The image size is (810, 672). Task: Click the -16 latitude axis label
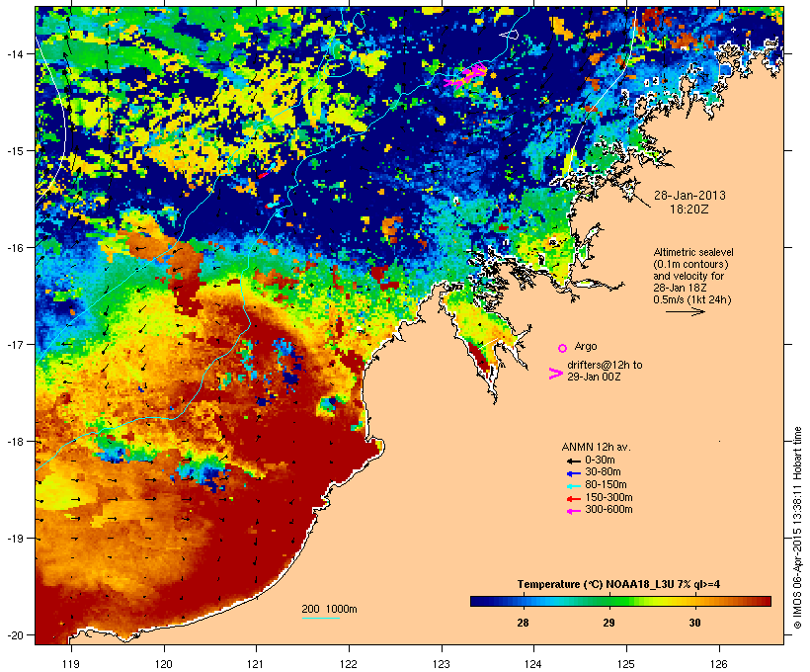pyautogui.click(x=14, y=248)
